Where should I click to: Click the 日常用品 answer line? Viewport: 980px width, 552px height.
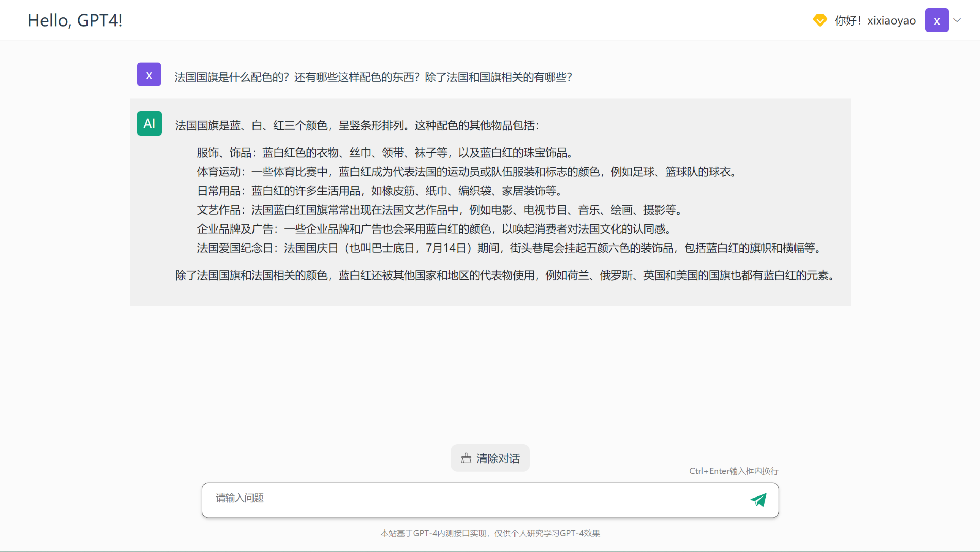[x=379, y=191]
